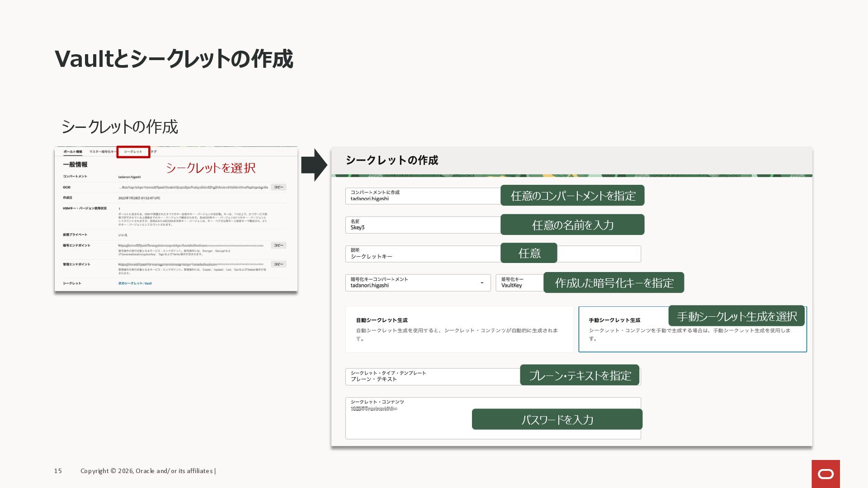Copy the OCID with コピー button
868x488 pixels.
278,187
